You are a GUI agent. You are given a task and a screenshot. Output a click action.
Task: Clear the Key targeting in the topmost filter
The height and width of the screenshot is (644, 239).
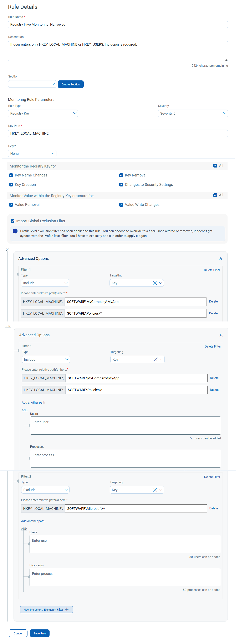pyautogui.click(x=155, y=283)
